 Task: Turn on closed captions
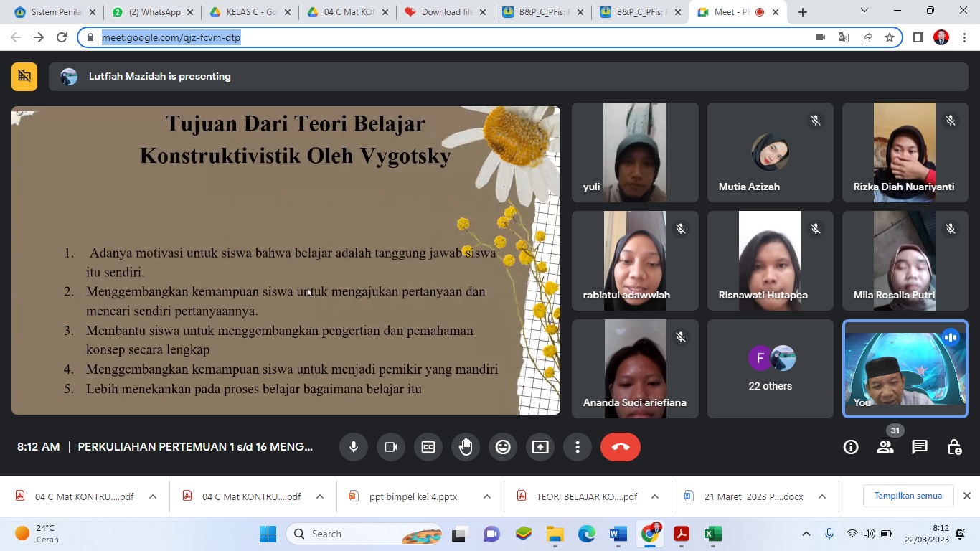coord(428,447)
